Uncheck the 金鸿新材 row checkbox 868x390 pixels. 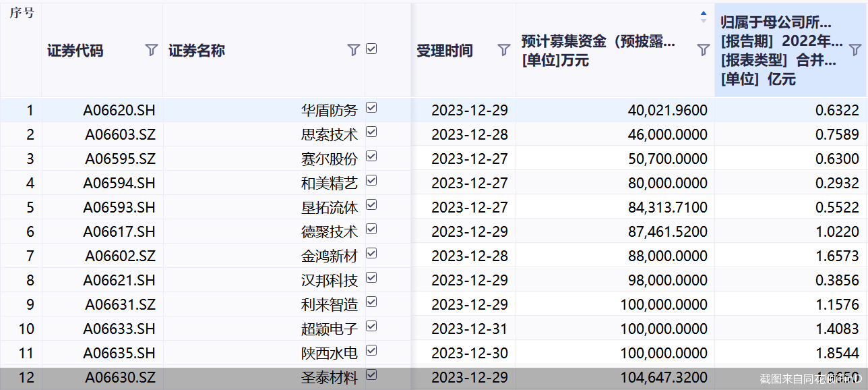pyautogui.click(x=371, y=254)
